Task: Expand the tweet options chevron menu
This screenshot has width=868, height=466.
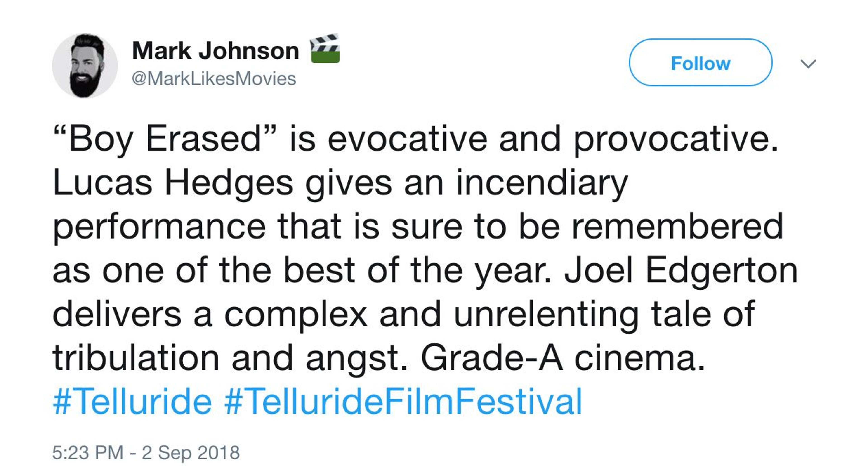Action: click(808, 64)
